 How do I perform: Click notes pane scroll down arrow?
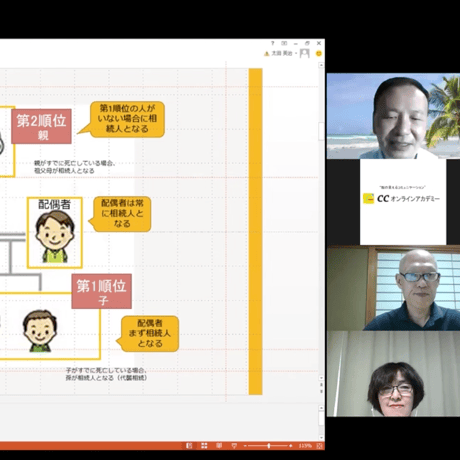tap(321, 437)
